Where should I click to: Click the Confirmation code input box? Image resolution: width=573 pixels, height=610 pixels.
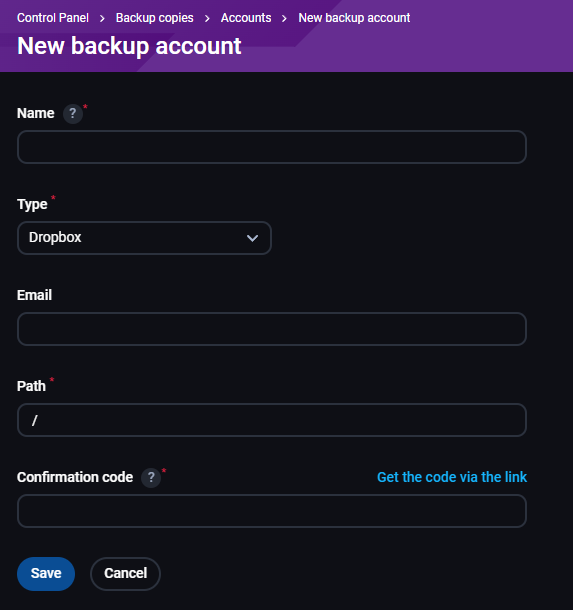[x=272, y=511]
